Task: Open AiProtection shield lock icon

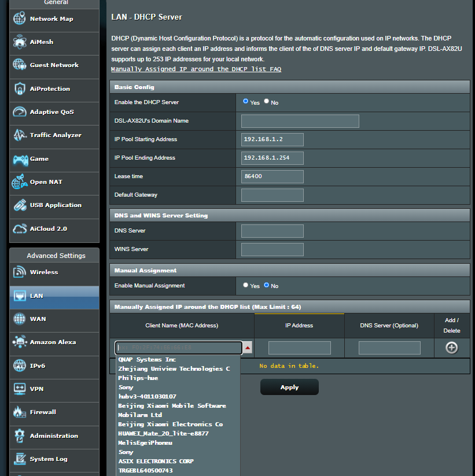Action: [x=20, y=88]
